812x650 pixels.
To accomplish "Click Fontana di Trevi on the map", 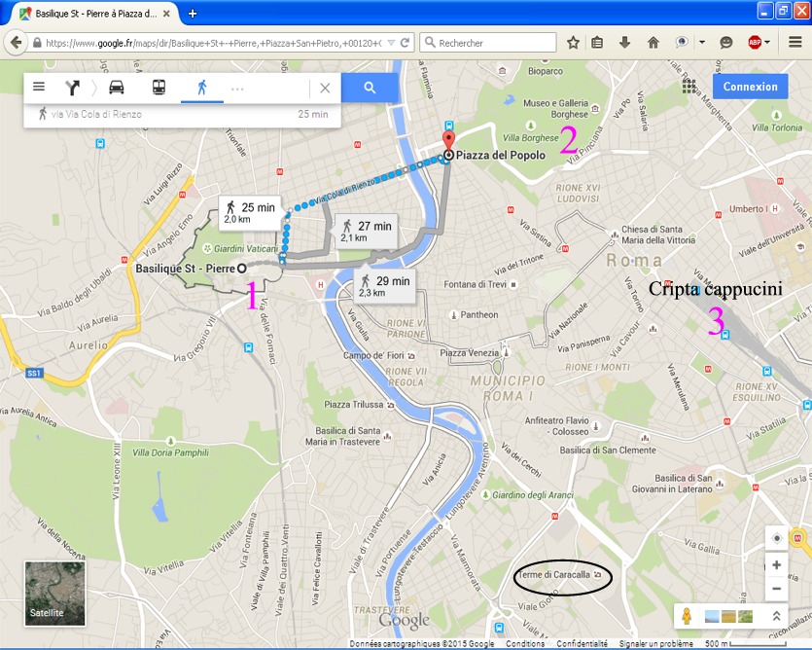I will pos(475,284).
